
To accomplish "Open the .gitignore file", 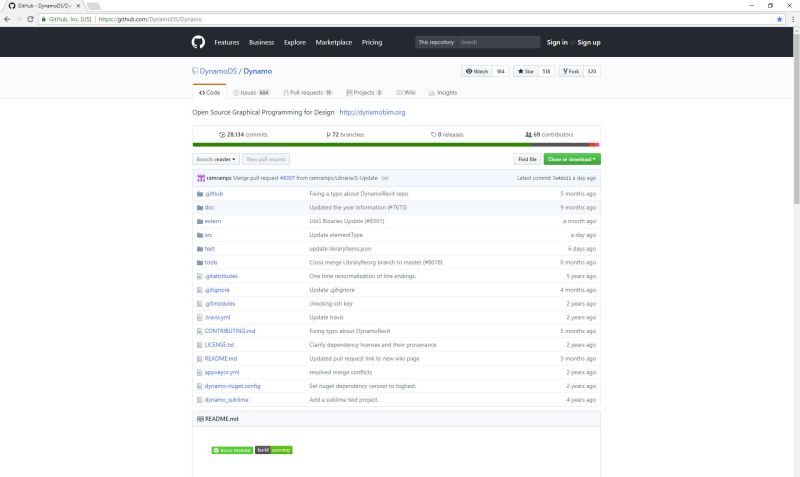I will coord(217,290).
